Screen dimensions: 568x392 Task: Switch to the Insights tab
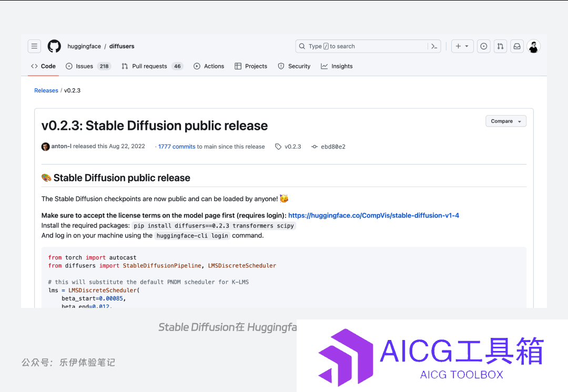[x=337, y=66]
